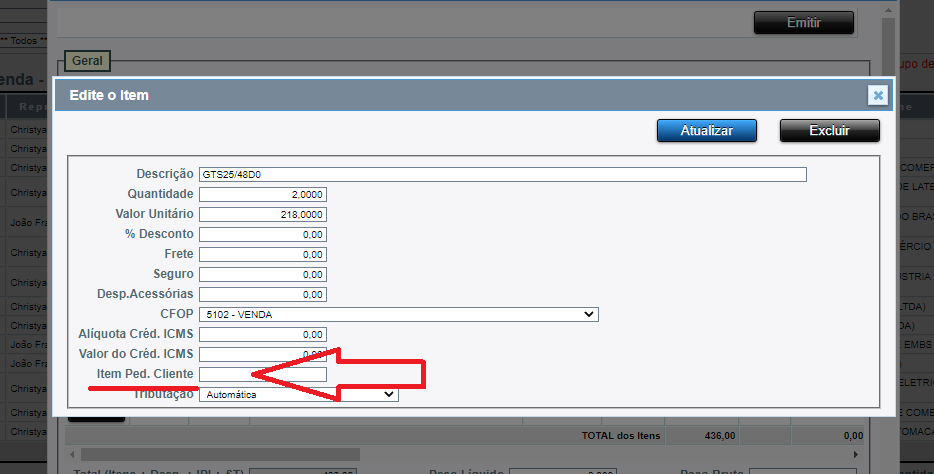The image size is (934, 474).
Task: Focus the Valor do Créd. ICMS field
Action: click(x=262, y=354)
